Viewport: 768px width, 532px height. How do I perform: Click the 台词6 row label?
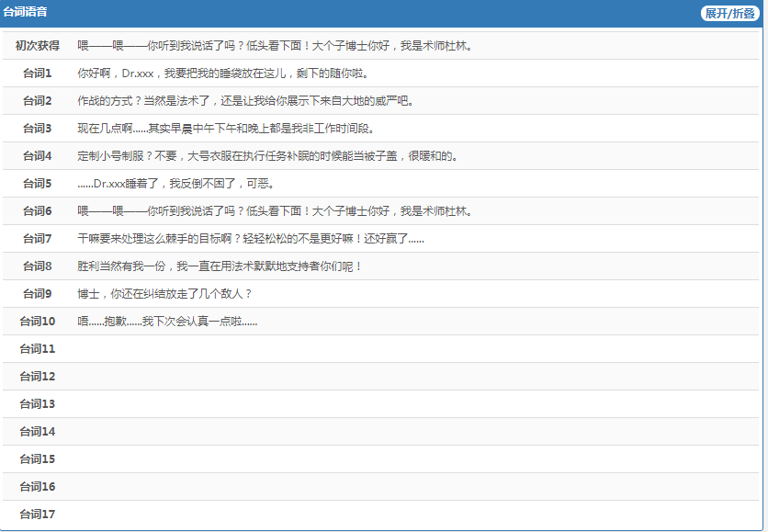[38, 211]
